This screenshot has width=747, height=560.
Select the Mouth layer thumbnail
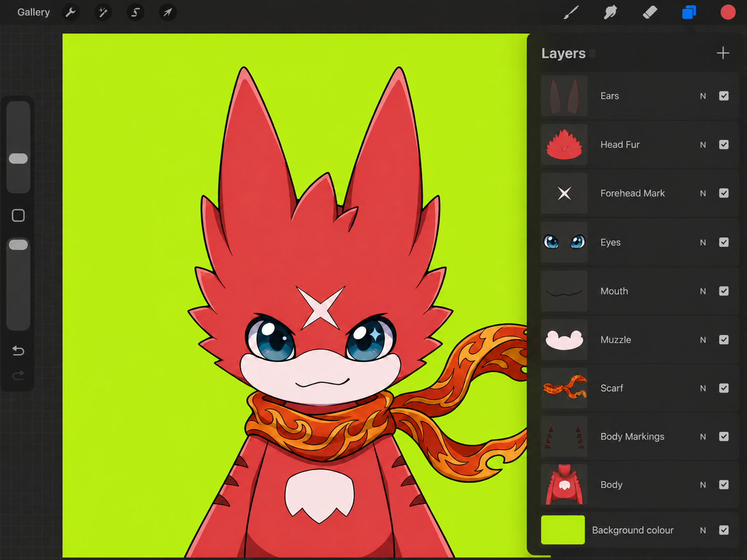(564, 291)
